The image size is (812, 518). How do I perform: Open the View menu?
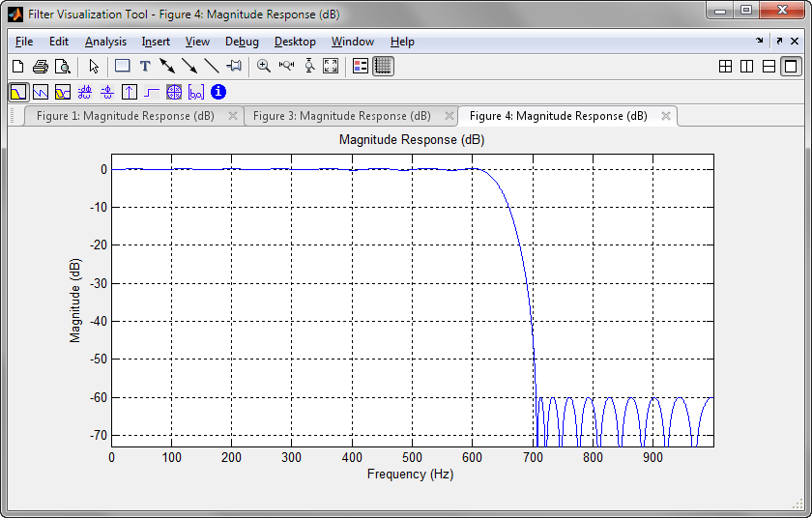click(197, 42)
